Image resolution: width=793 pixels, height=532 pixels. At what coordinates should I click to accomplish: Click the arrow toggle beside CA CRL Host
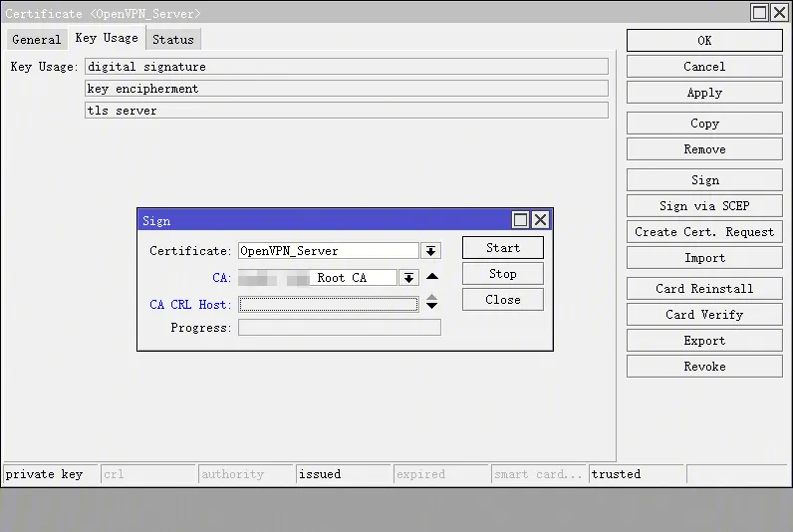click(431, 303)
